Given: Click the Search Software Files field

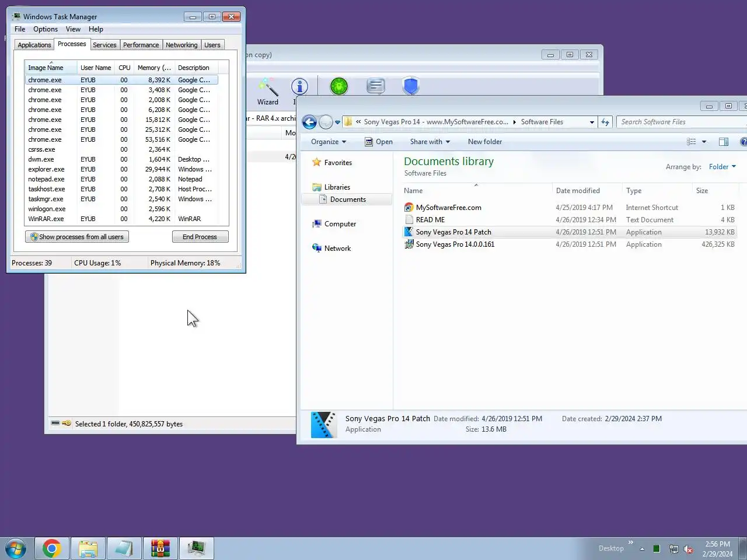Looking at the screenshot, I should [x=682, y=122].
